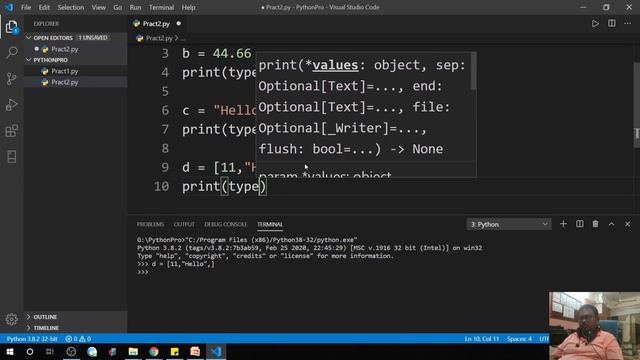Open the View menu

click(98, 7)
